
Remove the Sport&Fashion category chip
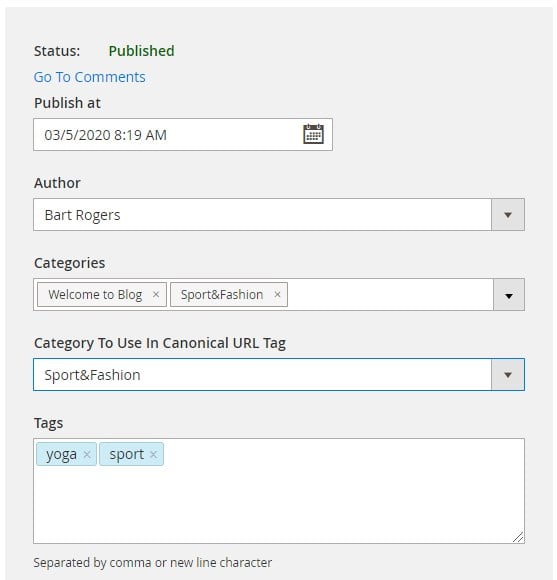tap(277, 294)
